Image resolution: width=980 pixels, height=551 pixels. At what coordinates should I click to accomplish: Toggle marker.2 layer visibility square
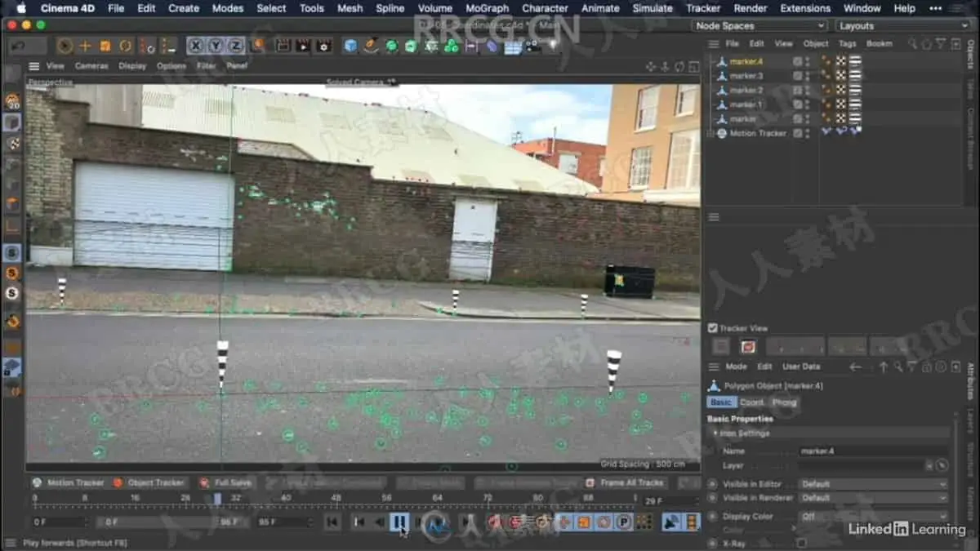797,90
